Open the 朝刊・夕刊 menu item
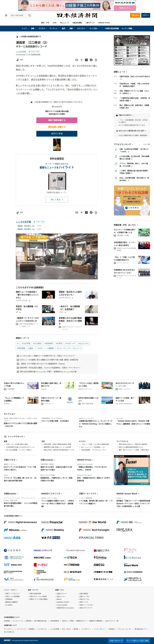The width and height of the screenshot is (154, 644). click(x=45, y=23)
